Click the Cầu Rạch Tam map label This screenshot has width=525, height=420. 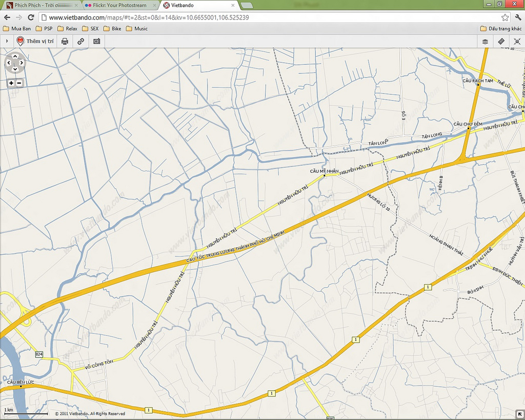(478, 81)
